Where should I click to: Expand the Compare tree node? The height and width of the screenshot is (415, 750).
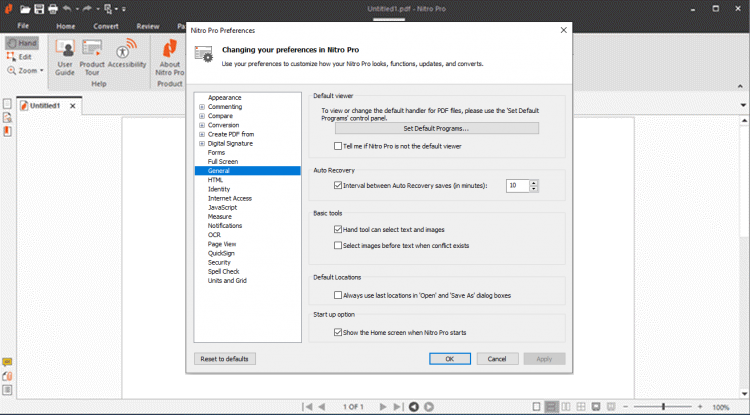pyautogui.click(x=202, y=116)
